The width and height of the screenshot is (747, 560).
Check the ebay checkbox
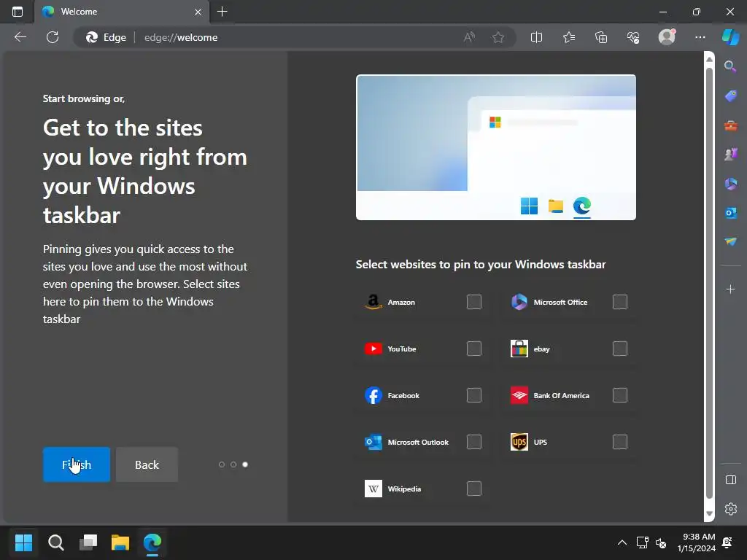[620, 349]
